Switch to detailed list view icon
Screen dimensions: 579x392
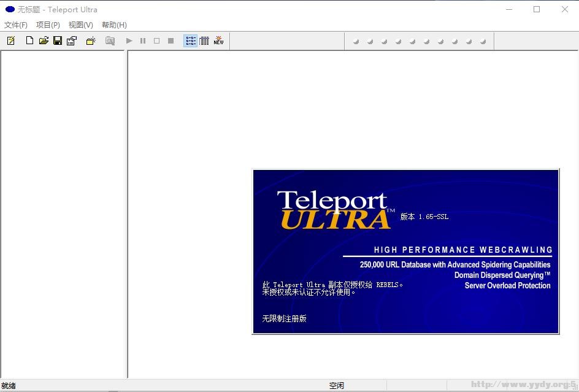pos(204,40)
